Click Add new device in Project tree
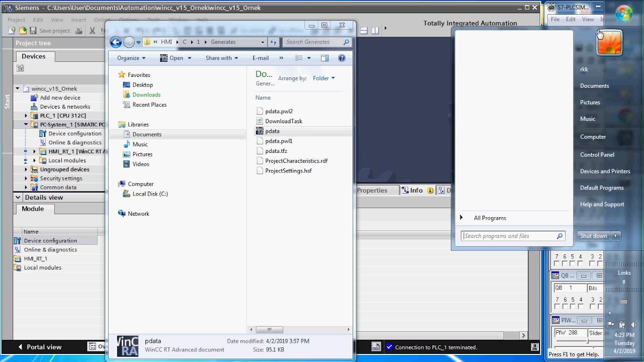 [x=60, y=98]
